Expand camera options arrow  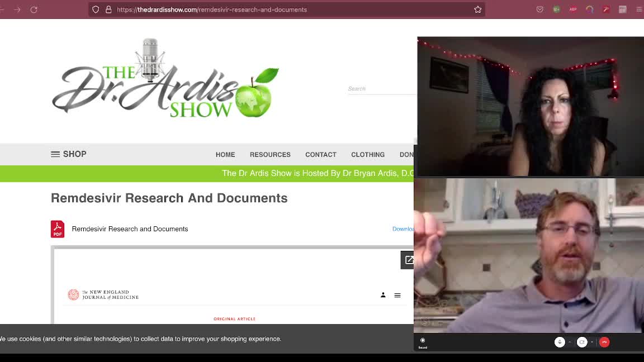[592, 342]
